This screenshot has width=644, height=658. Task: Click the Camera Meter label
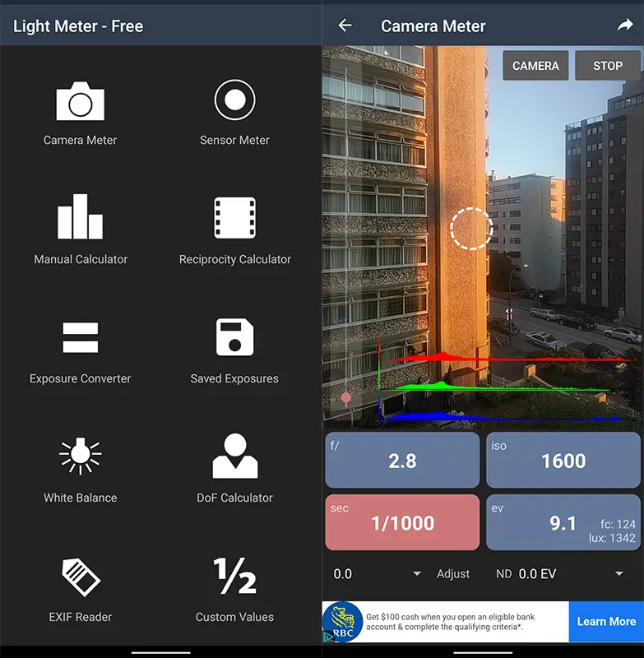(x=80, y=140)
